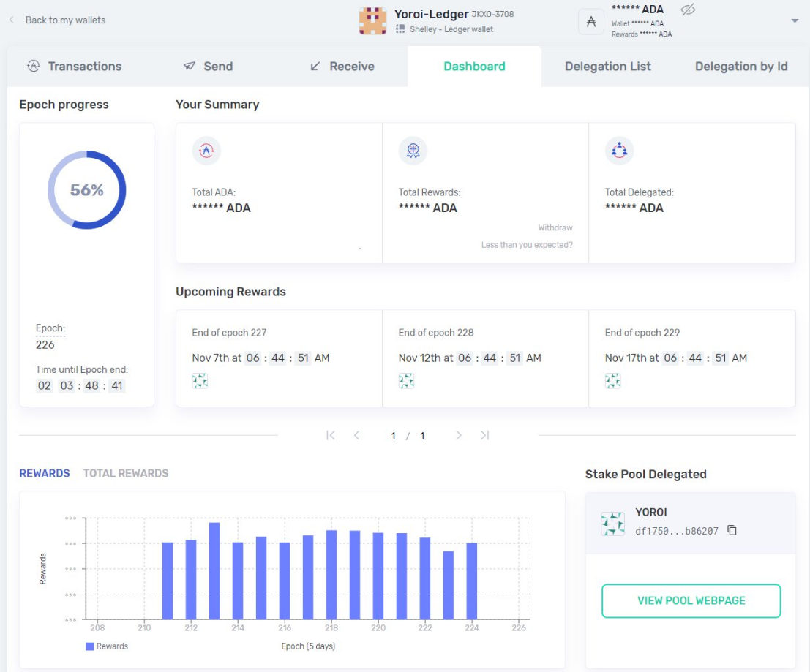This screenshot has height=672, width=810.
Task: Click VIEW POOL WEBPAGE button
Action: (691, 601)
